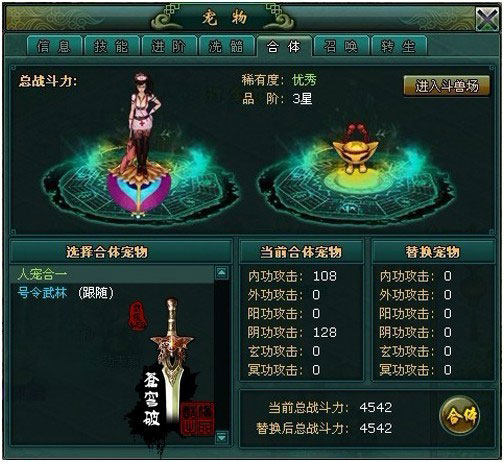This screenshot has width=504, height=462.
Task: Close the 宠物 pet window
Action: (487, 20)
